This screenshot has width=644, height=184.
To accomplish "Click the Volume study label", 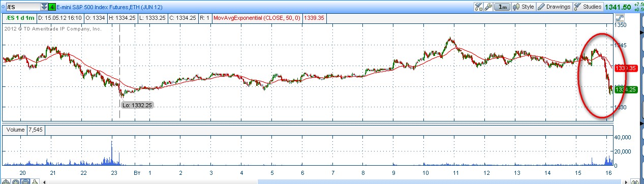I will click(x=15, y=130).
